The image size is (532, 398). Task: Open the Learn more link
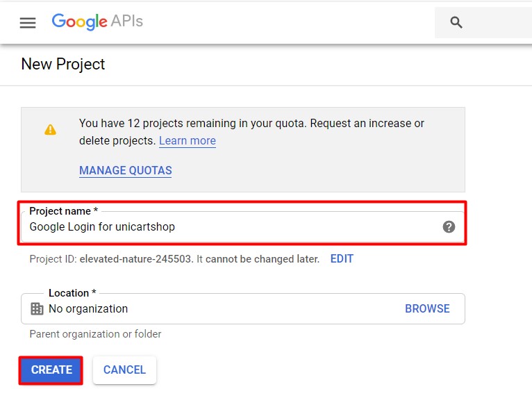[x=188, y=140]
